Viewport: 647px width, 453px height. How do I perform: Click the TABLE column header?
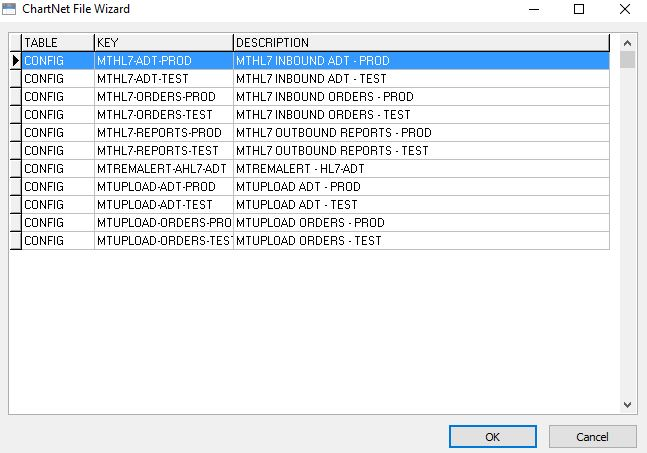point(58,42)
